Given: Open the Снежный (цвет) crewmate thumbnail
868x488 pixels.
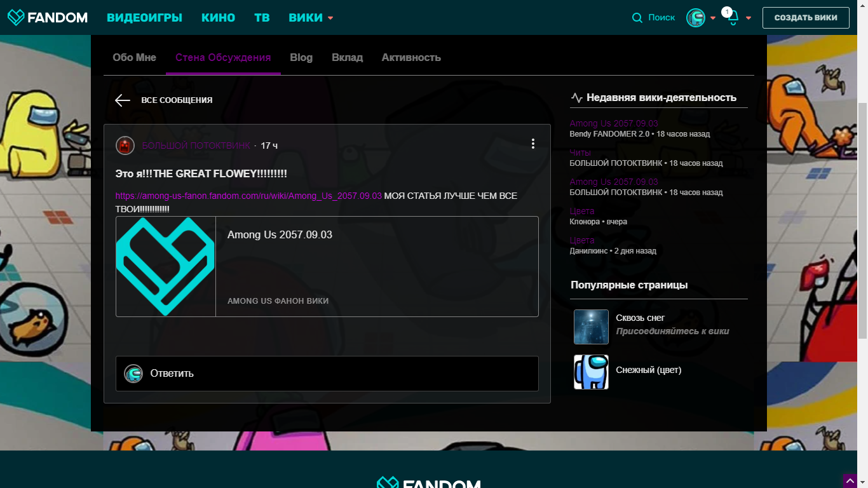Looking at the screenshot, I should point(591,372).
